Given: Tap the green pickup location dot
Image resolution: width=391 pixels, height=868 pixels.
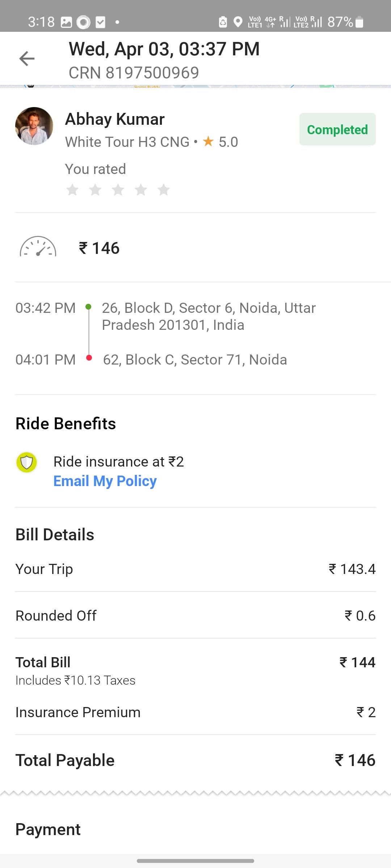Looking at the screenshot, I should pos(88,307).
